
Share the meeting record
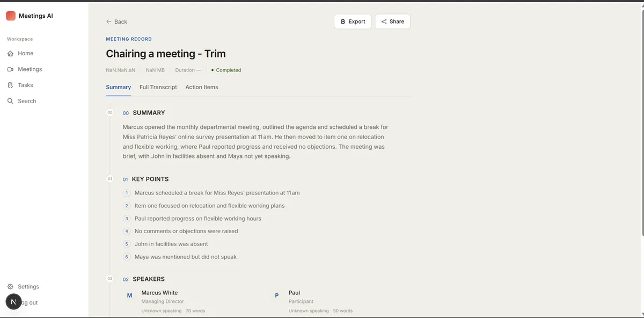point(393,21)
